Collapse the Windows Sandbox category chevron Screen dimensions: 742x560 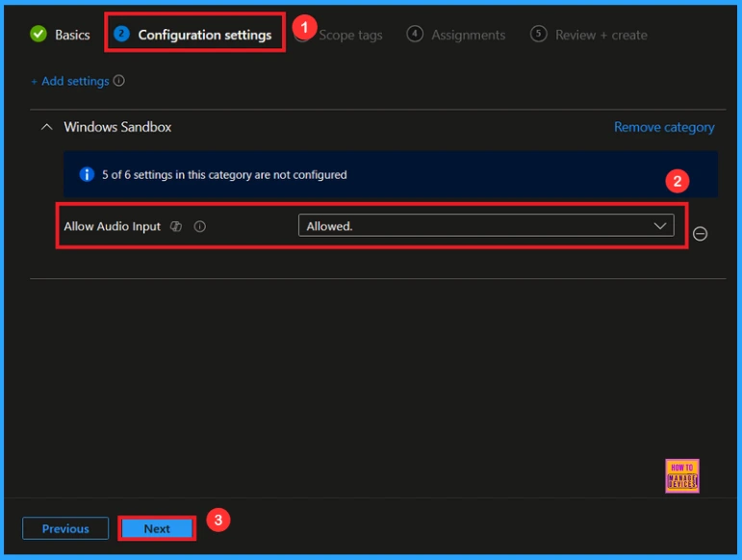[x=46, y=127]
